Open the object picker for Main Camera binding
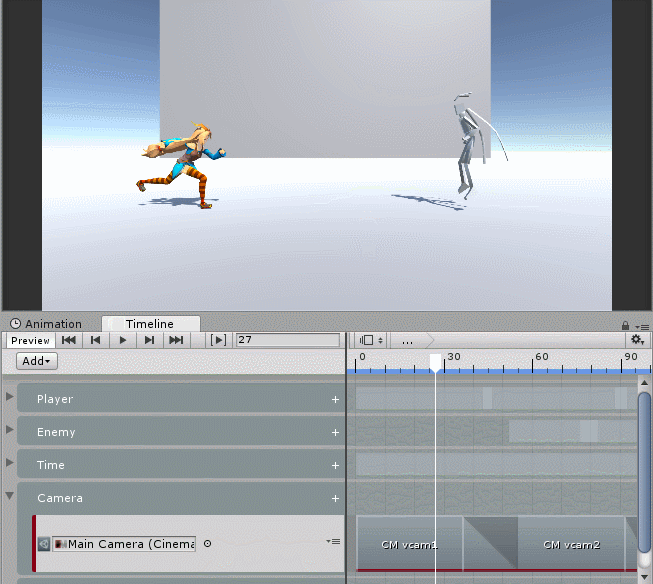 click(x=207, y=544)
